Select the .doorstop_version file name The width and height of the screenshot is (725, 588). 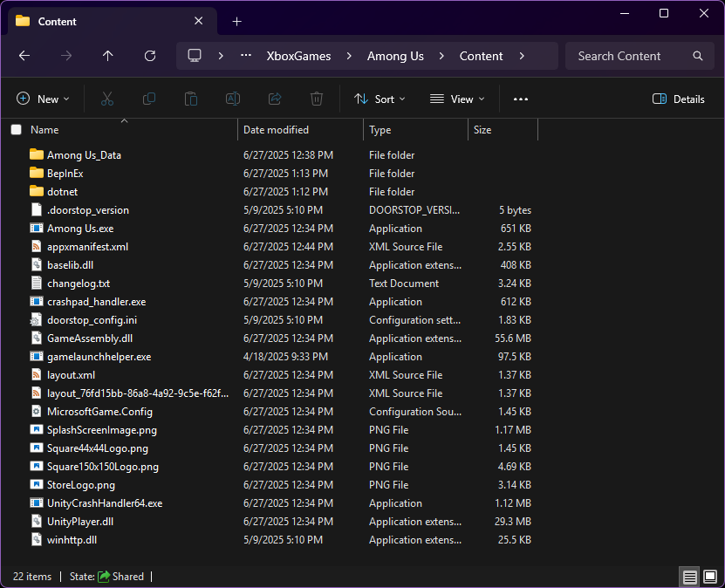pos(88,210)
